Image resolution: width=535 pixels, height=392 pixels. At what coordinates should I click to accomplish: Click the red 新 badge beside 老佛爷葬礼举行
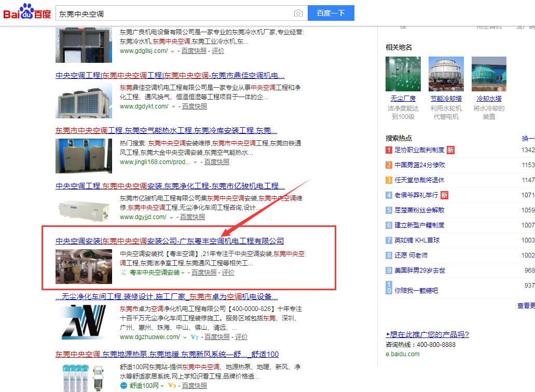(x=444, y=195)
